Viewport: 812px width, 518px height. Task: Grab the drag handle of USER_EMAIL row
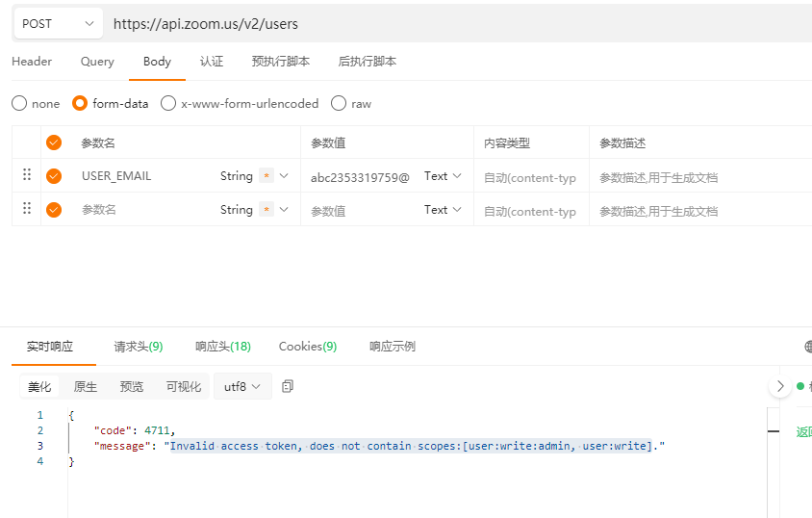[x=27, y=174]
